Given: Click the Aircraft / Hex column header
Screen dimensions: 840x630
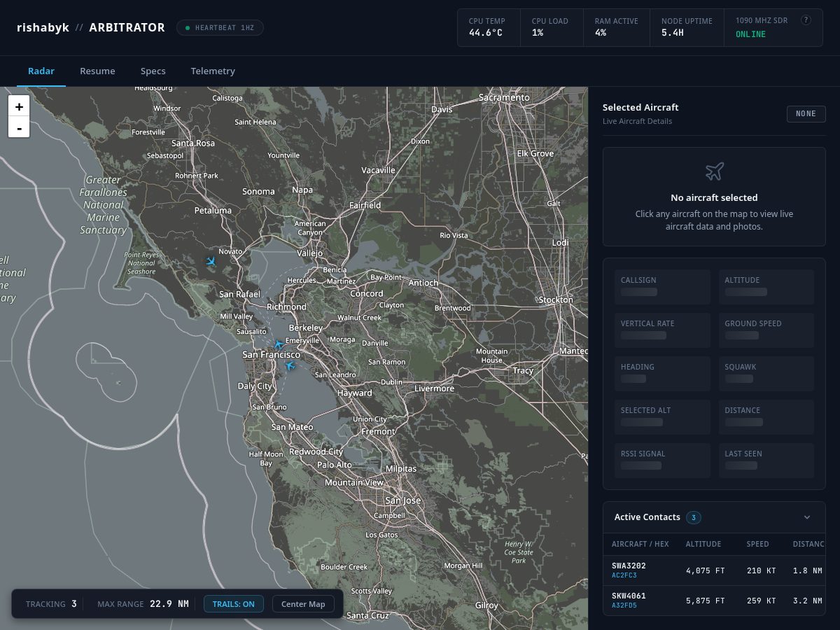Looking at the screenshot, I should click(x=640, y=544).
